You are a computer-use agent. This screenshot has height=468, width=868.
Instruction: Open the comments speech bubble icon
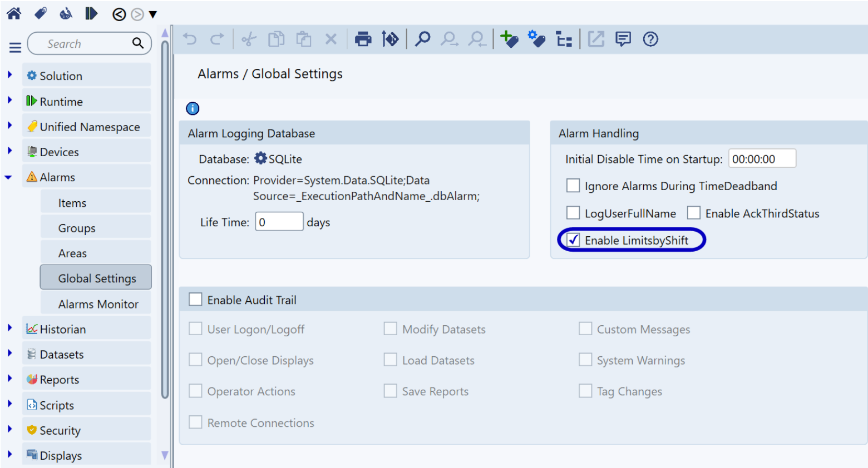[623, 39]
